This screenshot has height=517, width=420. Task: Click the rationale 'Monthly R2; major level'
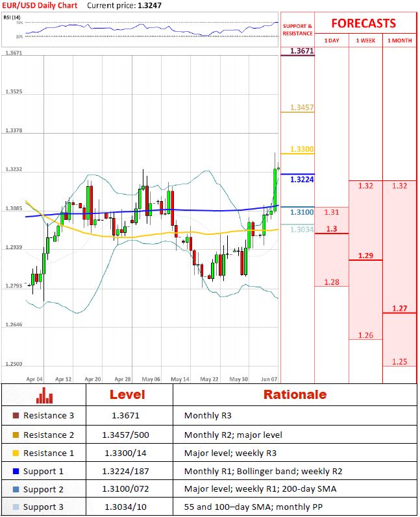click(x=233, y=435)
